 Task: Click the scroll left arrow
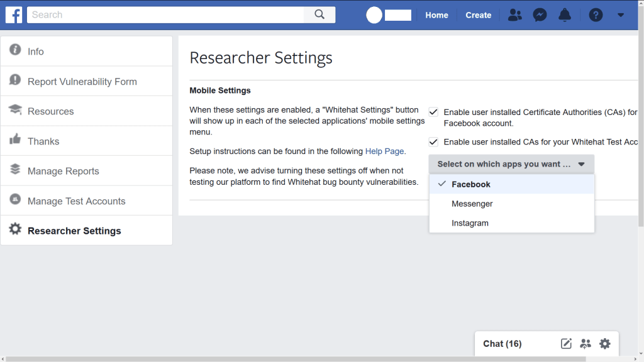point(3,359)
